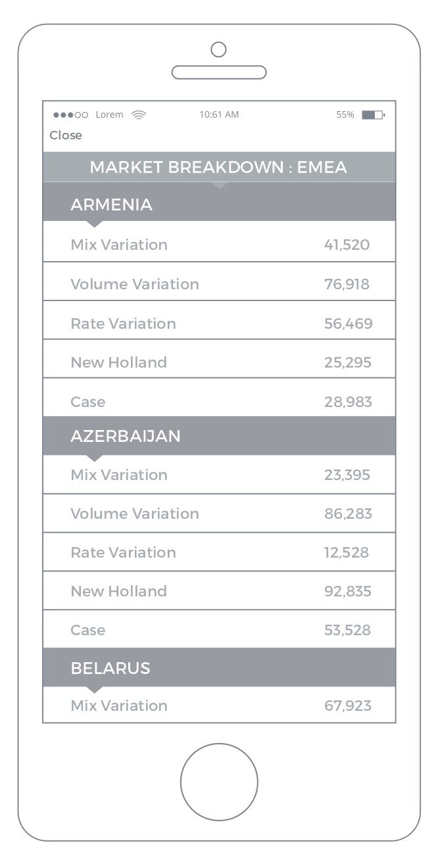438x868 pixels.
Task: Open the Market Breakdown : EMEA header
Action: click(x=219, y=167)
